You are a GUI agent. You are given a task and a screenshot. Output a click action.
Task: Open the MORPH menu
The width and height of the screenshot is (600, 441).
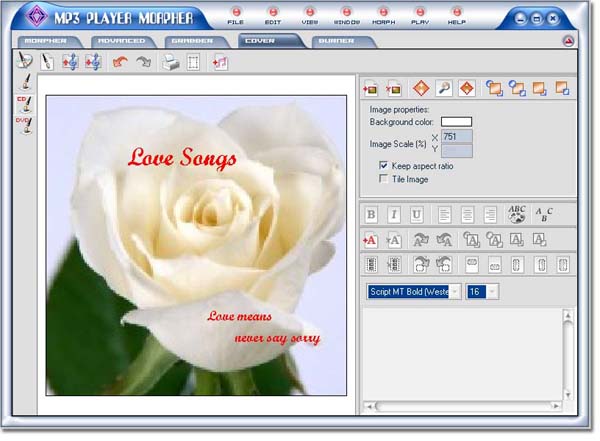tap(383, 17)
